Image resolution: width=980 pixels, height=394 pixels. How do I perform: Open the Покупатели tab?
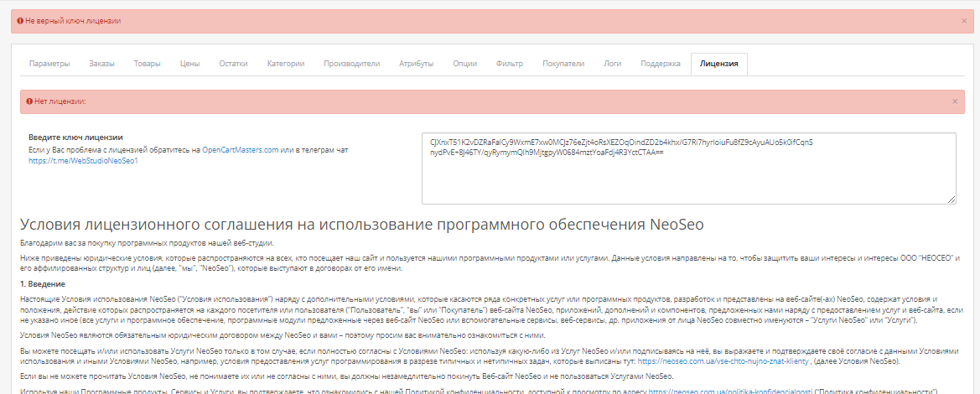pyautogui.click(x=563, y=64)
